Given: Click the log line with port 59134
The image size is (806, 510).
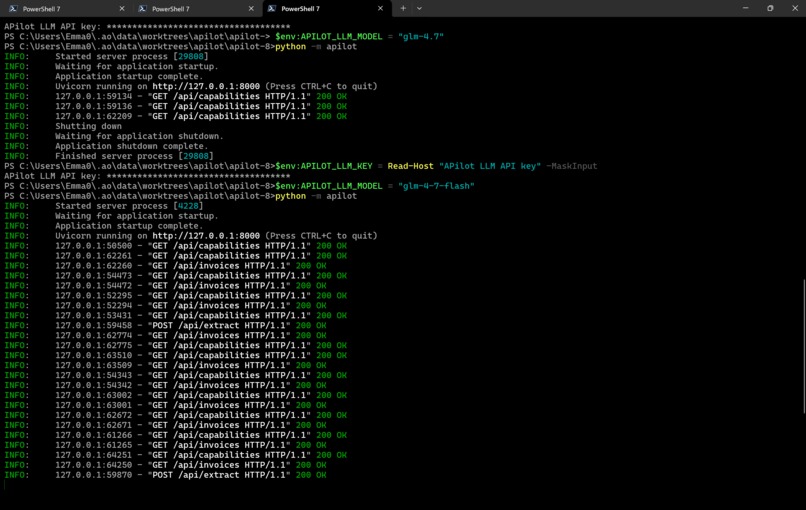Looking at the screenshot, I should pyautogui.click(x=175, y=97).
